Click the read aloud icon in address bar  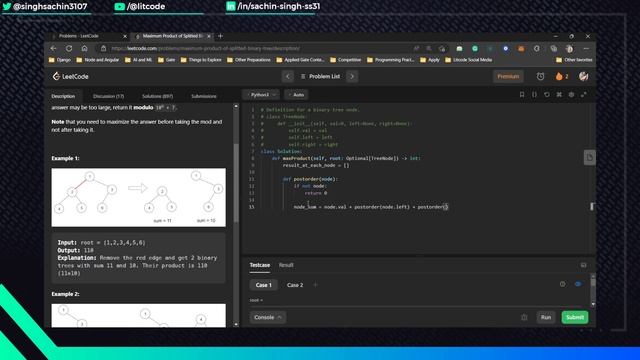pyautogui.click(x=416, y=49)
